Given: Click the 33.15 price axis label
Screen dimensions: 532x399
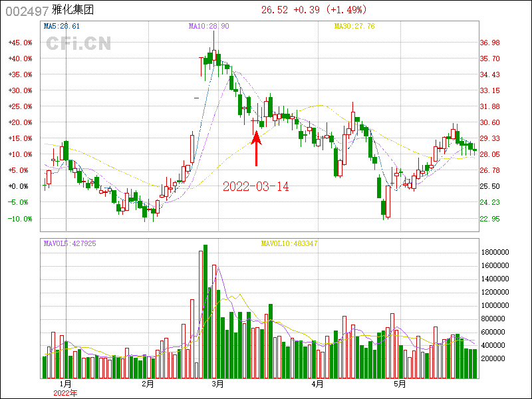Looking at the screenshot, I should point(489,90).
